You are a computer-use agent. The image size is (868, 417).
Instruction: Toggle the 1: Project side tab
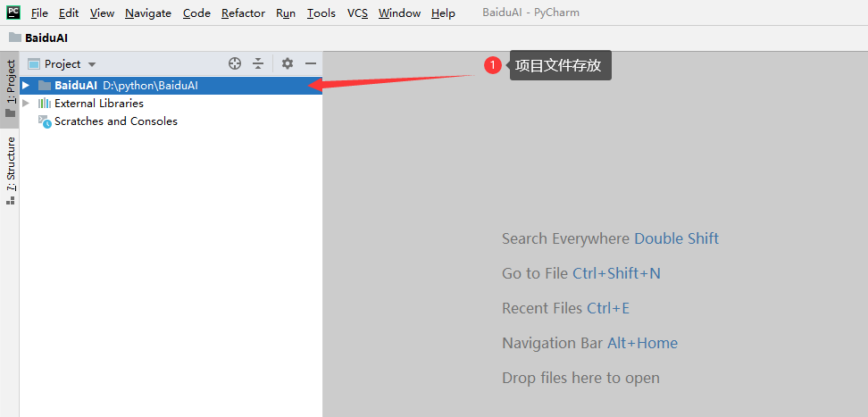(11, 88)
